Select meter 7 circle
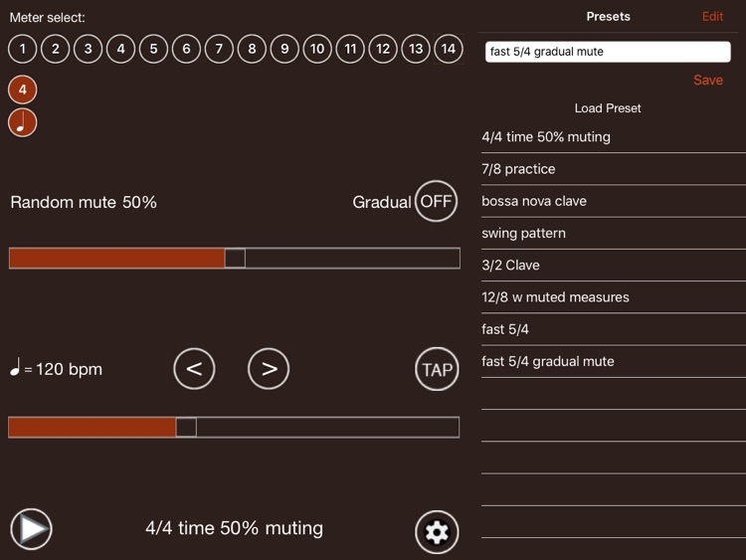 pos(219,49)
